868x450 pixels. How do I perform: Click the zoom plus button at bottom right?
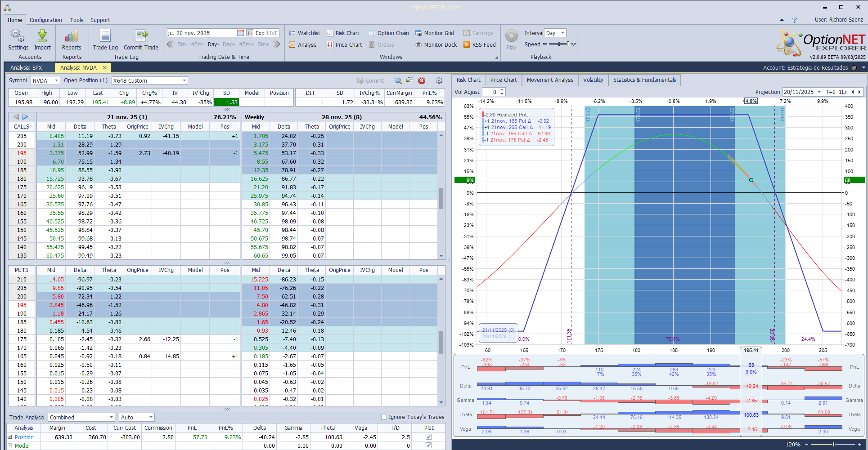(859, 445)
